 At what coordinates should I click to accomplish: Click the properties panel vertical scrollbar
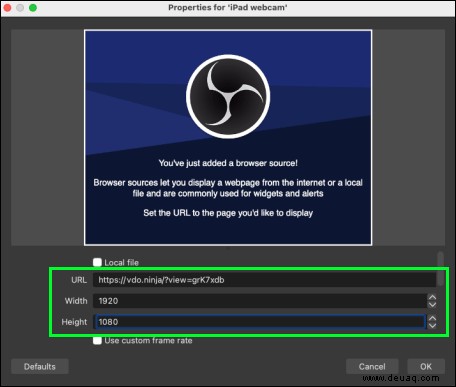[x=441, y=268]
